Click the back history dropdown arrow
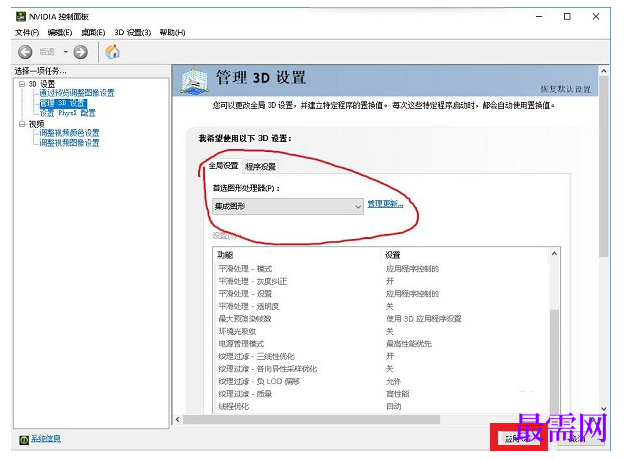 click(x=65, y=52)
